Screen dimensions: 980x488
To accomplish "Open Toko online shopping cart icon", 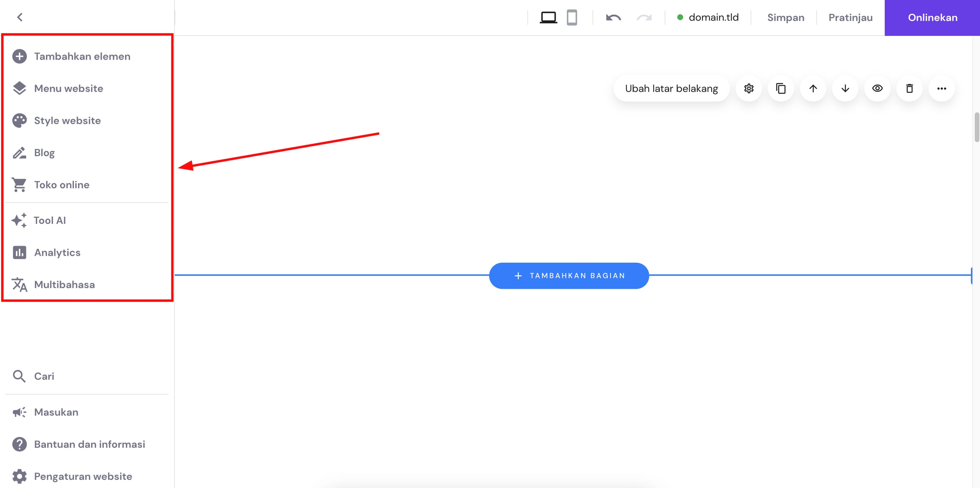I will (x=20, y=185).
